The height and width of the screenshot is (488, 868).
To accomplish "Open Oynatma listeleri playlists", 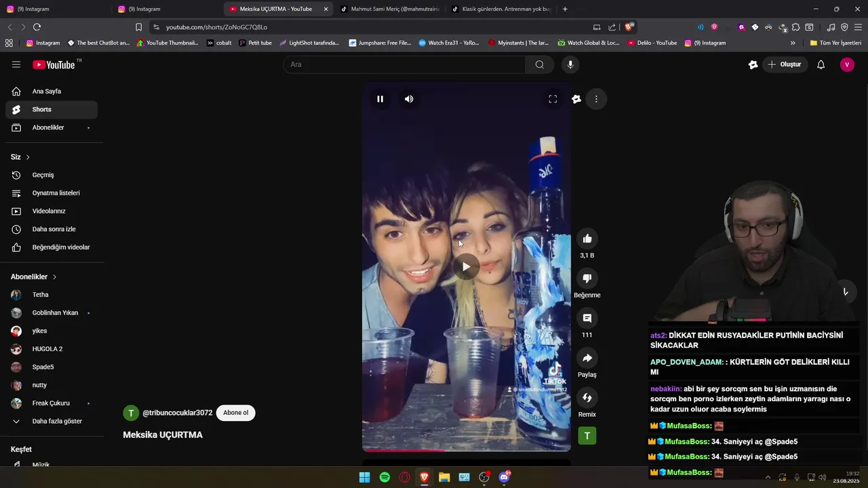I will (x=52, y=193).
